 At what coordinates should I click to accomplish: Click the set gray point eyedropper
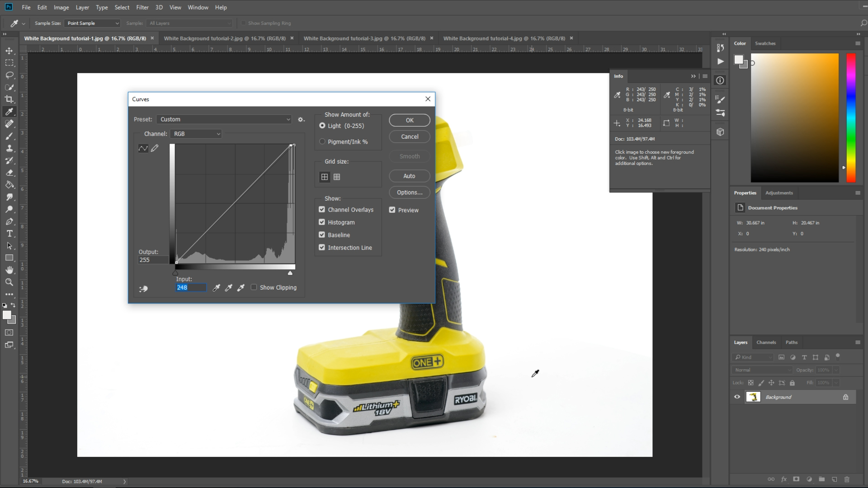pos(229,287)
